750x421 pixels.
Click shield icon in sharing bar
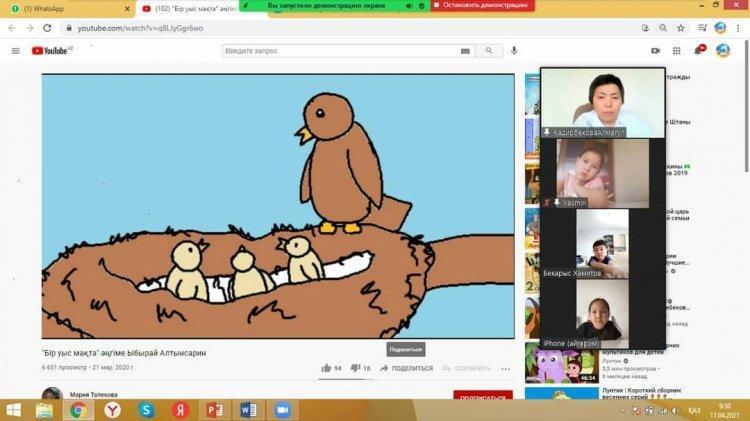(421, 6)
